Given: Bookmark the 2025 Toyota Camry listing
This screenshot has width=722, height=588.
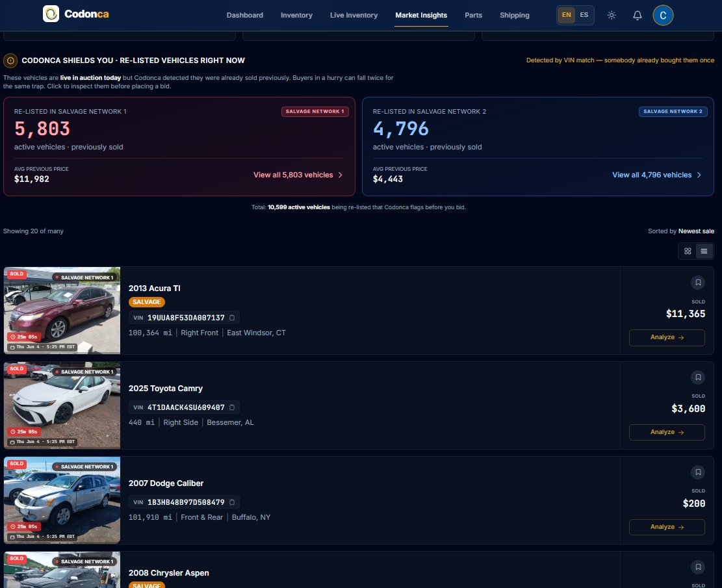Looking at the screenshot, I should click(698, 377).
